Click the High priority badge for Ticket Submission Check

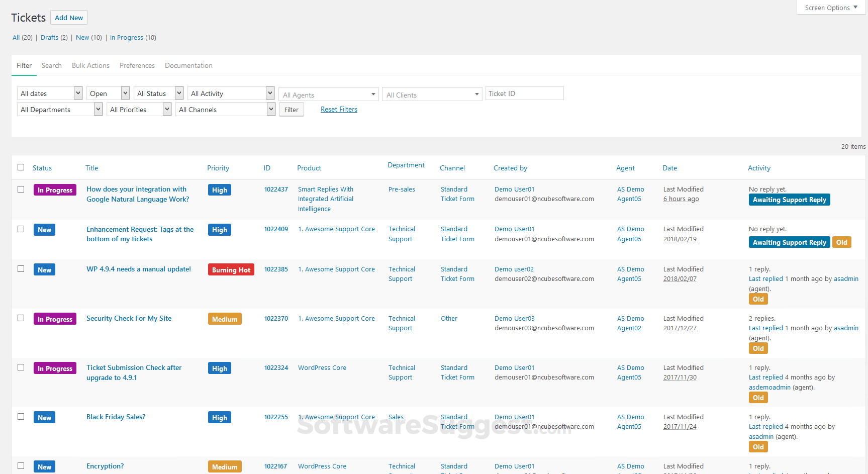219,368
